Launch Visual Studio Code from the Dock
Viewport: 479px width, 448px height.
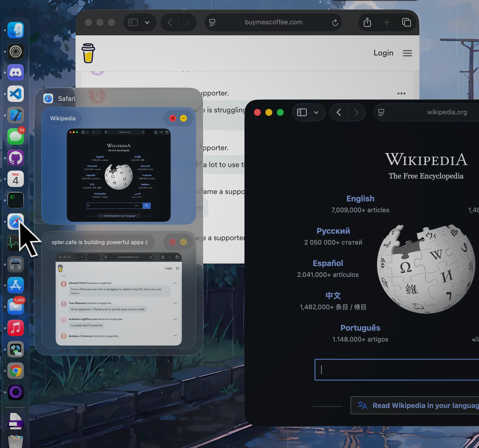[15, 94]
